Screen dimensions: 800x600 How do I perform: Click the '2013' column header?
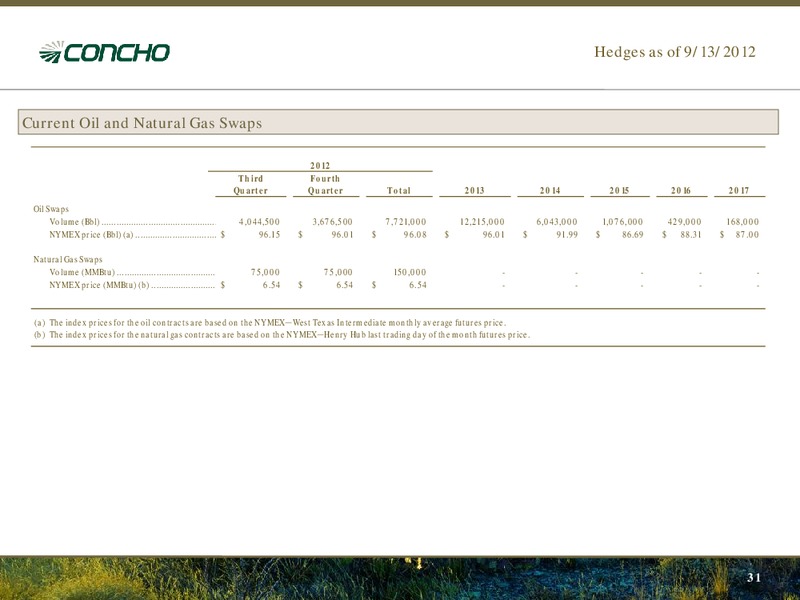[x=474, y=190]
